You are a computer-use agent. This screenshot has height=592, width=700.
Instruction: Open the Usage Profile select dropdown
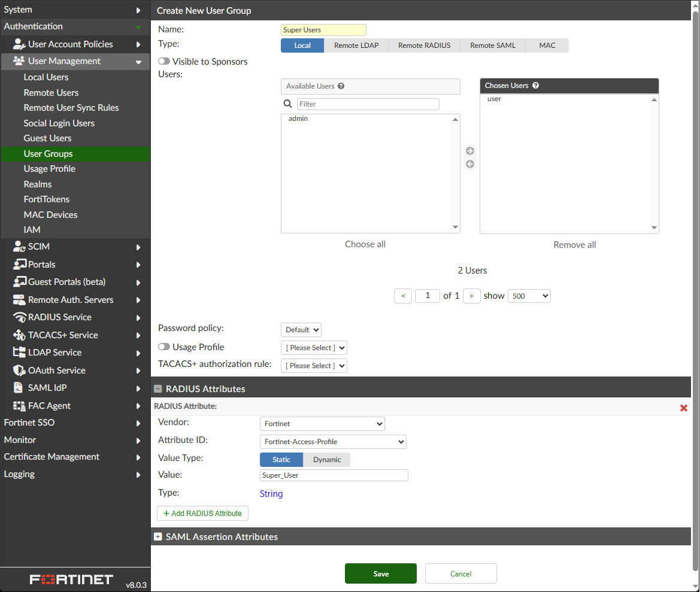click(x=314, y=348)
